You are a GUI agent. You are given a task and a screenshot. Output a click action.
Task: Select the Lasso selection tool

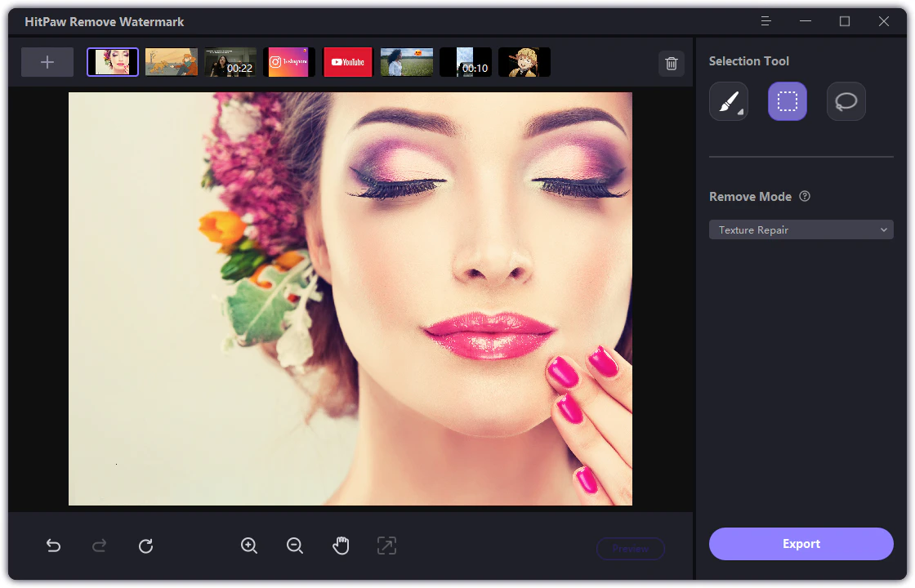click(x=846, y=100)
